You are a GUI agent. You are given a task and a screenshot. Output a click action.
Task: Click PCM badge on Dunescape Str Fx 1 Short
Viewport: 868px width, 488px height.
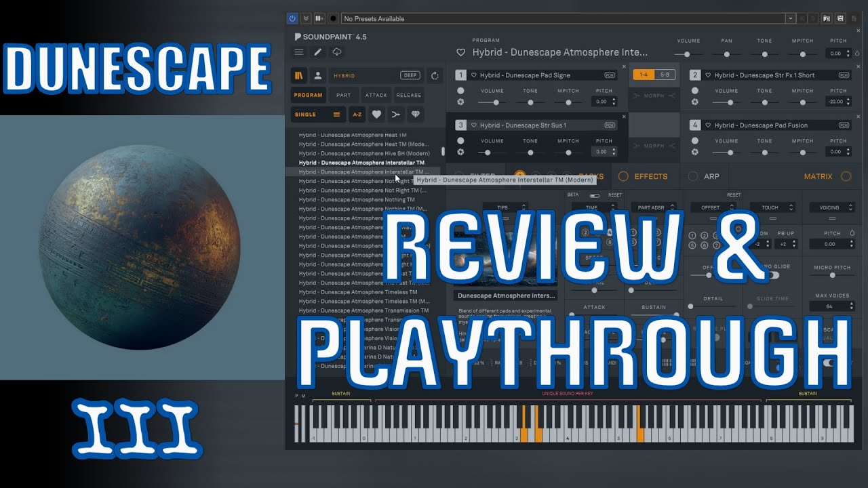844,75
